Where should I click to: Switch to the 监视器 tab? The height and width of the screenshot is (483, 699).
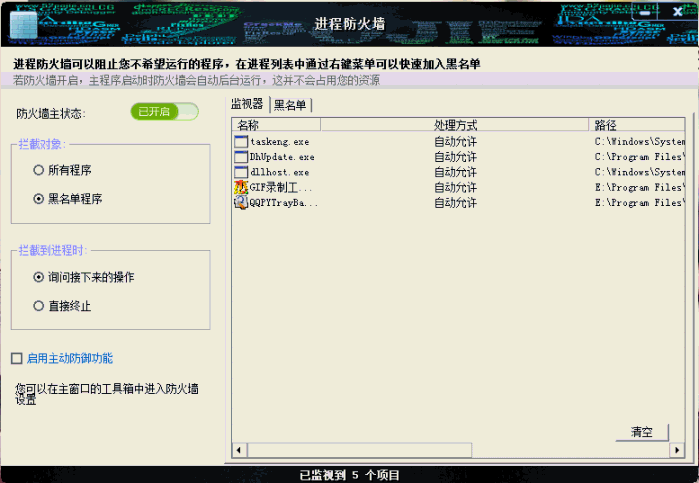click(x=247, y=104)
